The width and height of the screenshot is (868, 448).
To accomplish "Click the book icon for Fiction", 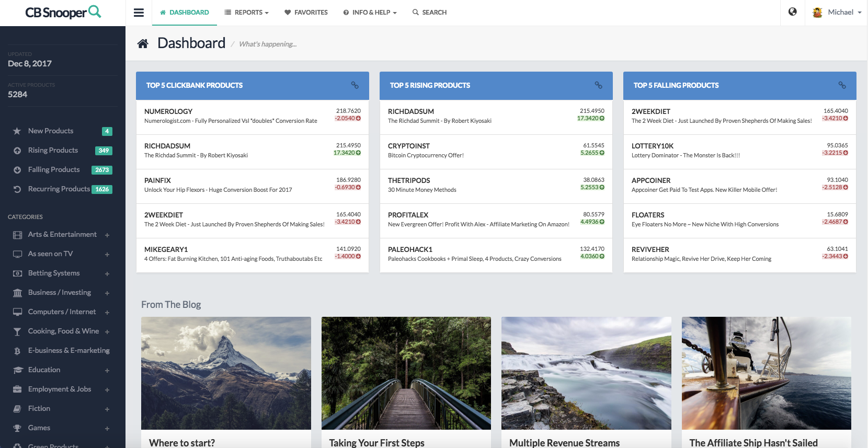I will 17,409.
